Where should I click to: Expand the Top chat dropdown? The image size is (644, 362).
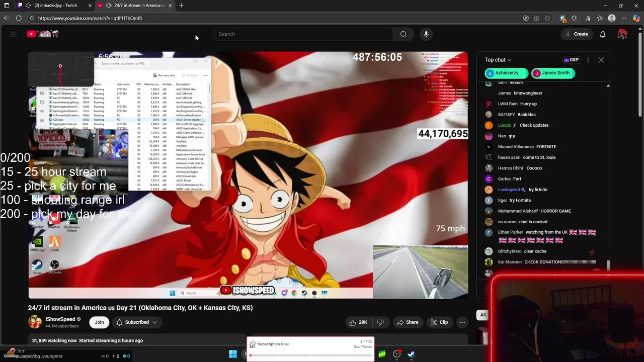(498, 60)
